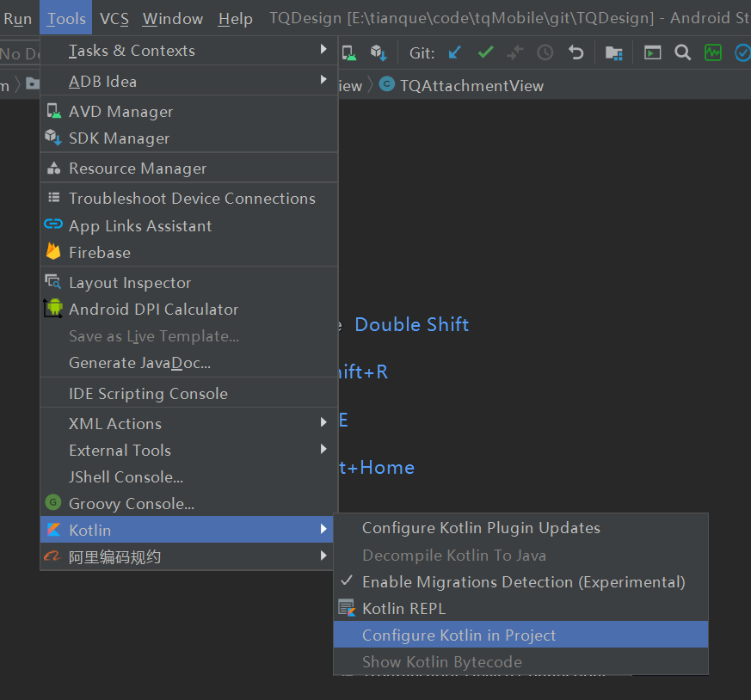
Task: Select Configure Kotlin in Project
Action: coord(520,635)
